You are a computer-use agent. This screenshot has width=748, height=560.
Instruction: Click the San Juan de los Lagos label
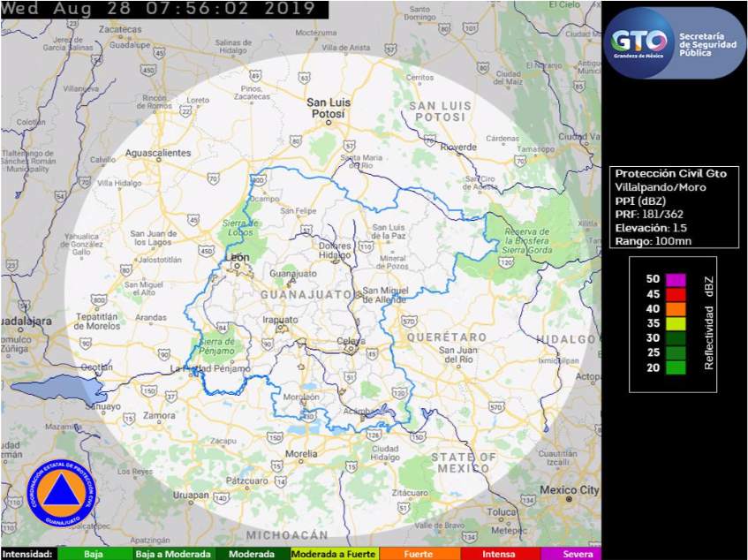pyautogui.click(x=154, y=238)
